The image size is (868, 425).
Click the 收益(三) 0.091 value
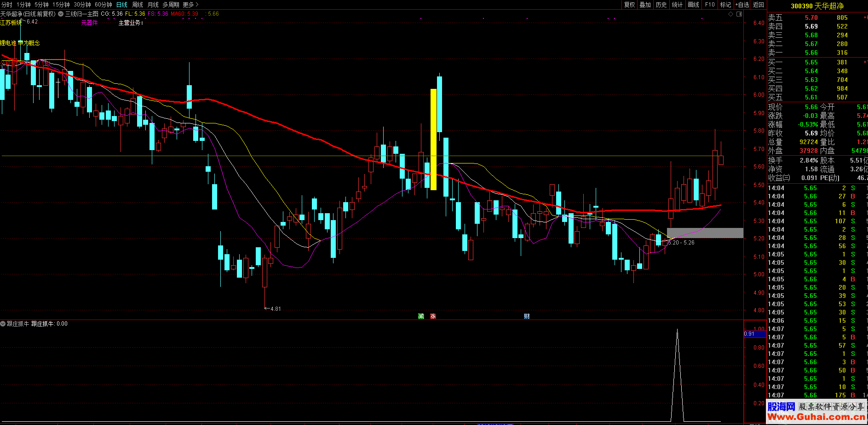[x=810, y=178]
